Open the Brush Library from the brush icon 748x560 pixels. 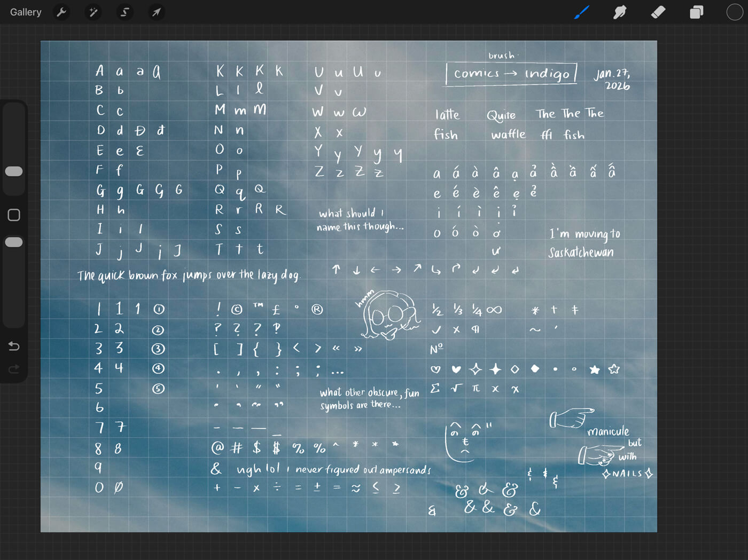[x=581, y=12]
